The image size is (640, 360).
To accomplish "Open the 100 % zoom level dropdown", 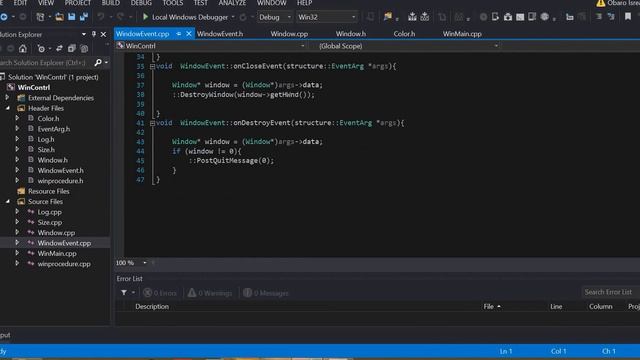I will pyautogui.click(x=145, y=263).
